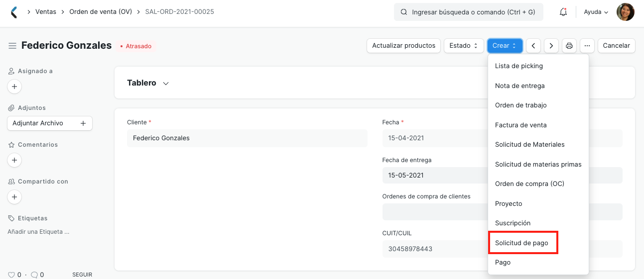Click the search magnifier icon
The height and width of the screenshot is (279, 644).
pyautogui.click(x=404, y=12)
